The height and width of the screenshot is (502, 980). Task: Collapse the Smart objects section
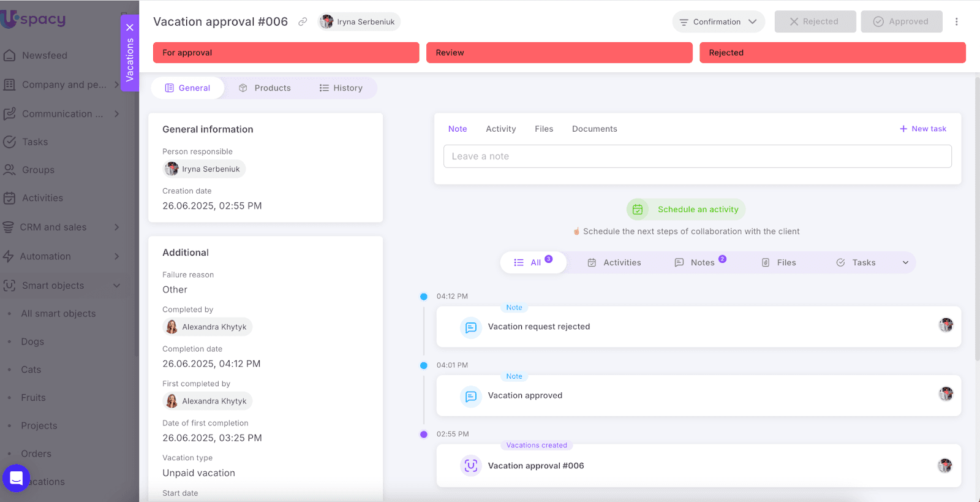coord(116,286)
